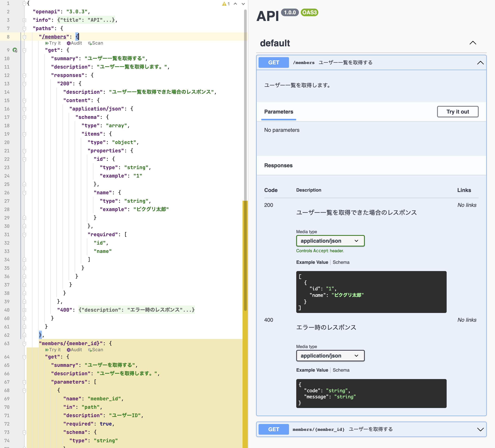Click the "ピクグリ太郎" example value in editor

[x=151, y=209]
